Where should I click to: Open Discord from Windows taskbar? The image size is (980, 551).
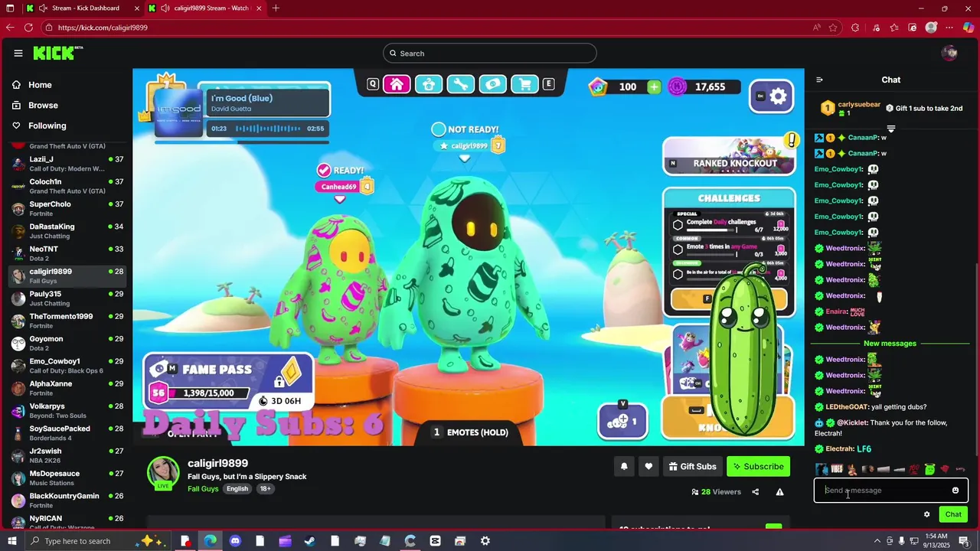click(235, 541)
